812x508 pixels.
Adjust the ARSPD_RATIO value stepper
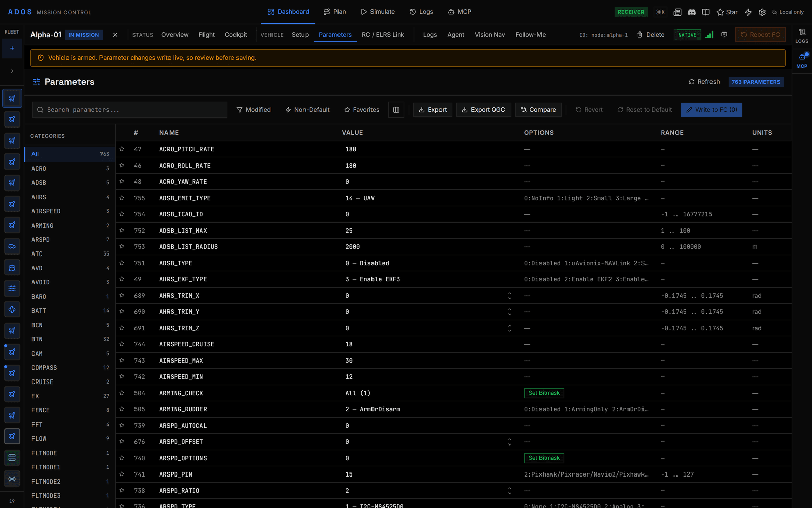click(x=510, y=491)
